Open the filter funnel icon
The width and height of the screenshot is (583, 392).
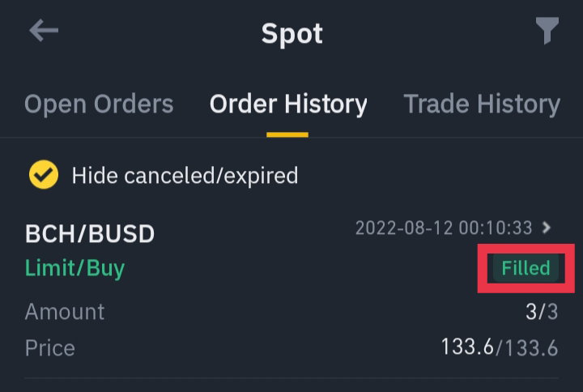[547, 31]
